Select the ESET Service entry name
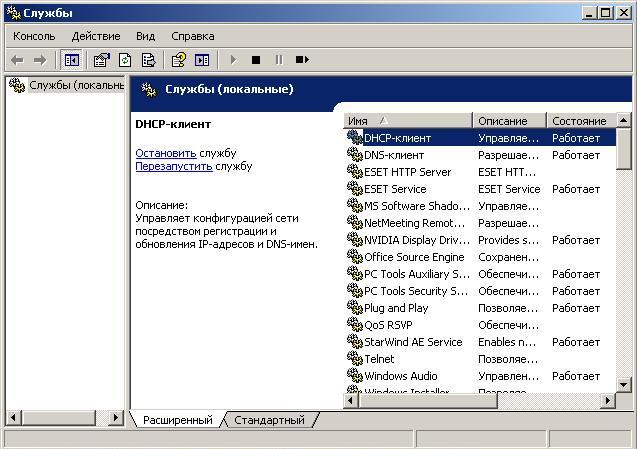Screen dimensions: 637x449 coord(395,189)
